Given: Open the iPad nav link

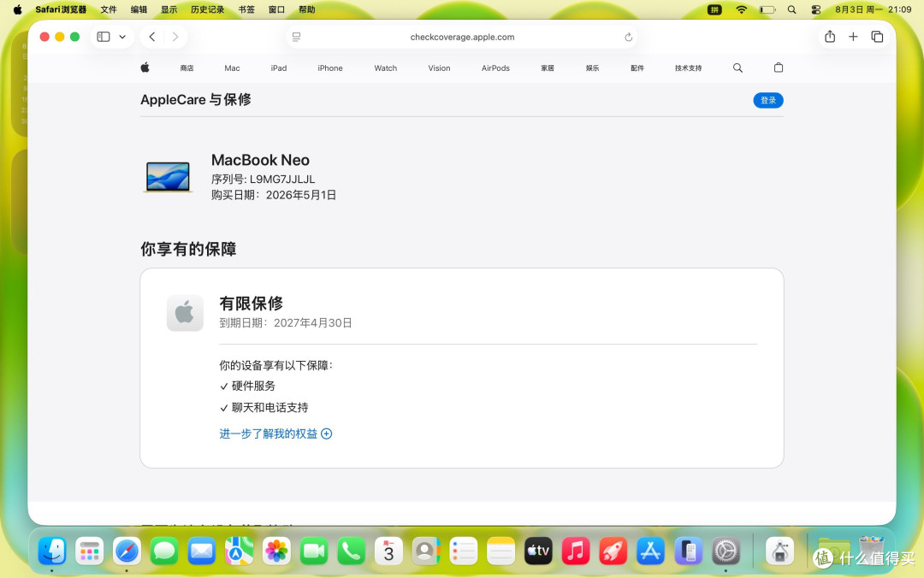Looking at the screenshot, I should click(279, 68).
